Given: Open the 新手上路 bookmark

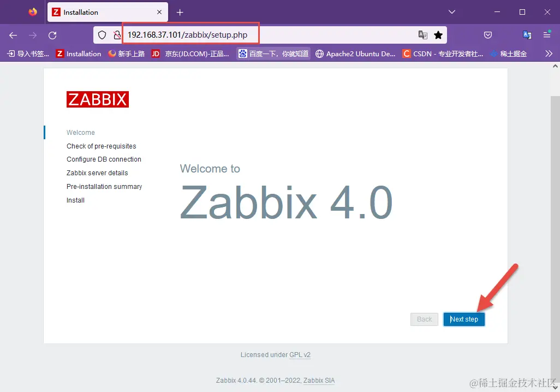Looking at the screenshot, I should click(127, 54).
